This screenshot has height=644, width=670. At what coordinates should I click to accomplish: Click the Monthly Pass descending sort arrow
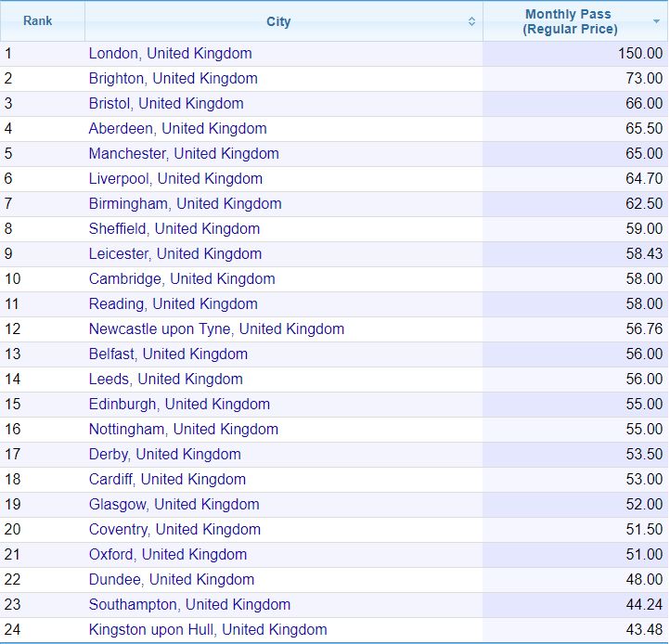tap(656, 21)
